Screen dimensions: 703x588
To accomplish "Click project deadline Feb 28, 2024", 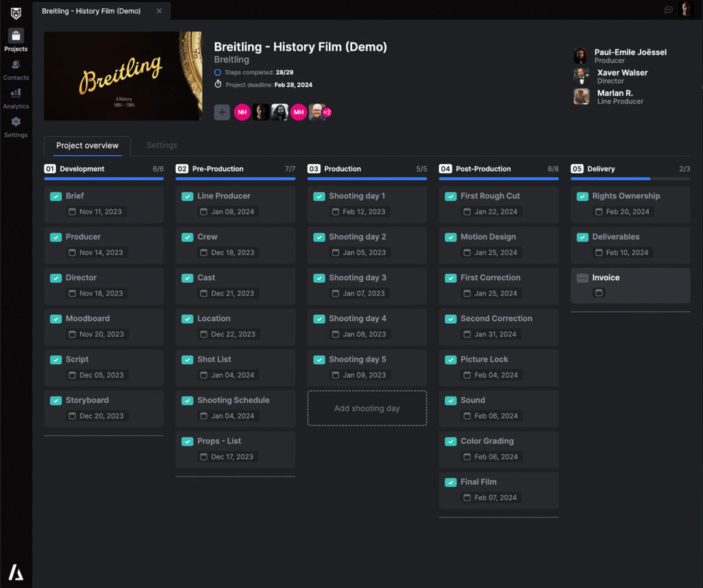I will pyautogui.click(x=293, y=84).
